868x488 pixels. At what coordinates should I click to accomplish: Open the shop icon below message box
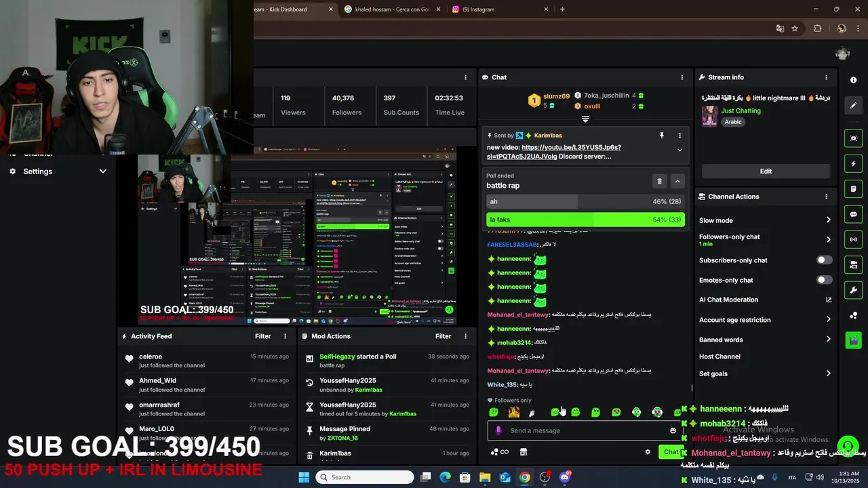pyautogui.click(x=524, y=452)
